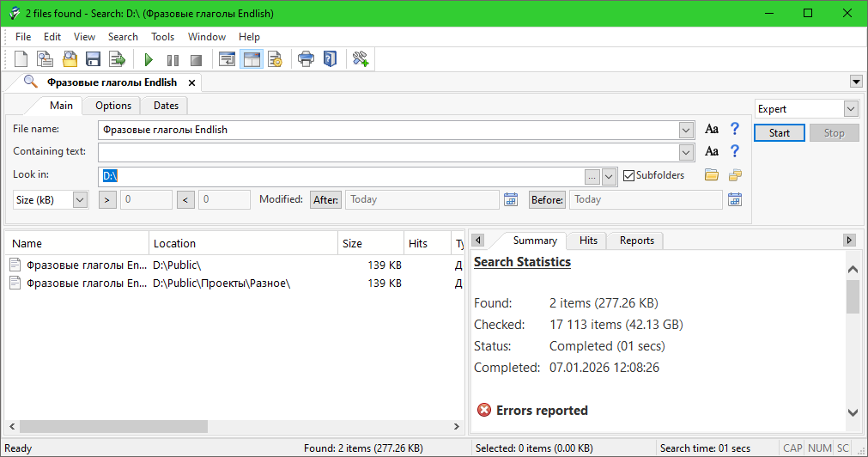The height and width of the screenshot is (457, 868).
Task: Toggle the After modified date button
Action: pyautogui.click(x=325, y=199)
